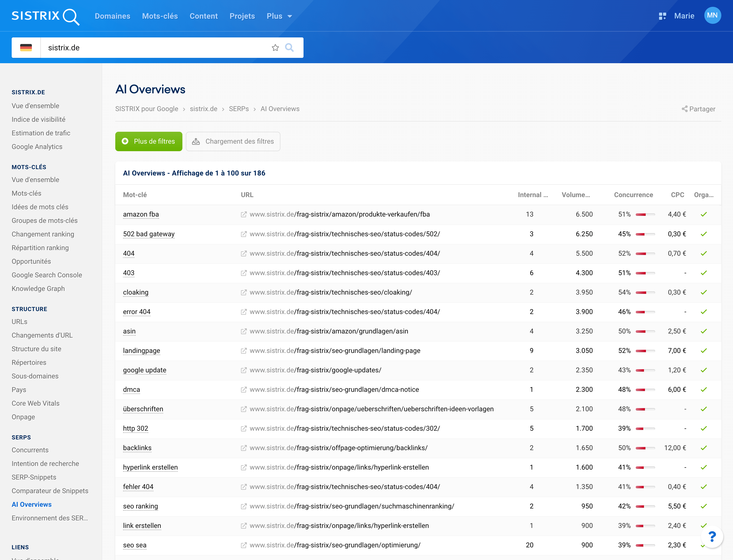Open Estimation de trafic in sidebar
Screen dimensions: 733x560
coord(41,133)
